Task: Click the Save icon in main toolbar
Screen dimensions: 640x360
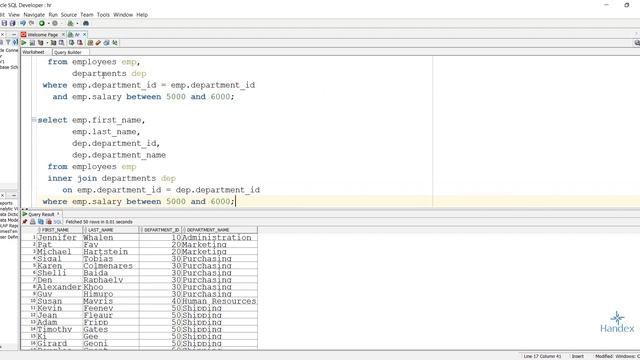Action: [4, 23]
